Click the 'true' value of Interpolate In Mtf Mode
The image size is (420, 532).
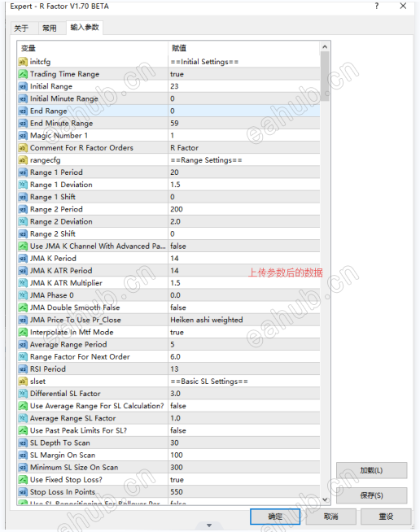click(x=177, y=332)
